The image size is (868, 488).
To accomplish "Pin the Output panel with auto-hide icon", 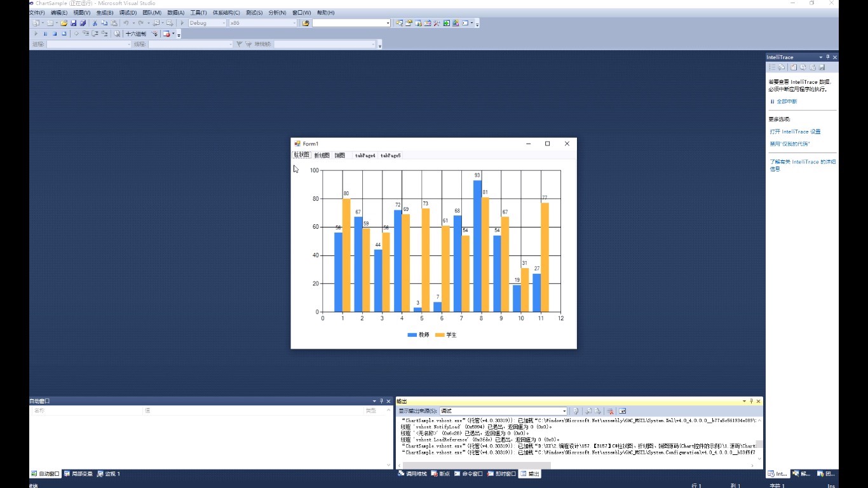I will tap(751, 401).
